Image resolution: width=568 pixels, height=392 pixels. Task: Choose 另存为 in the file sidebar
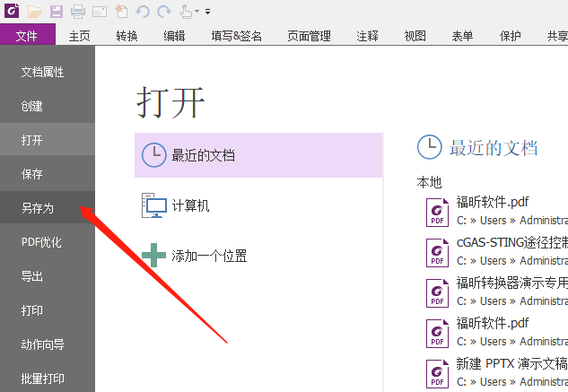tap(48, 207)
